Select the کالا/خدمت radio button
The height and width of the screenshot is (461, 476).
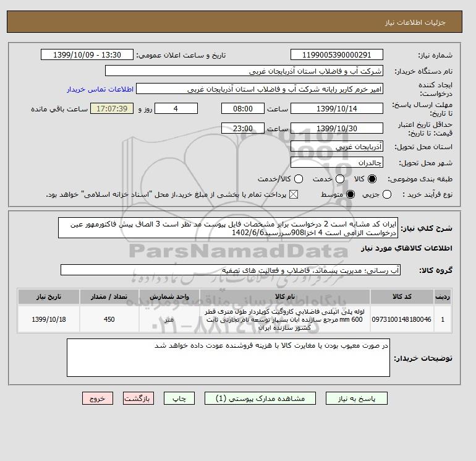(x=299, y=179)
